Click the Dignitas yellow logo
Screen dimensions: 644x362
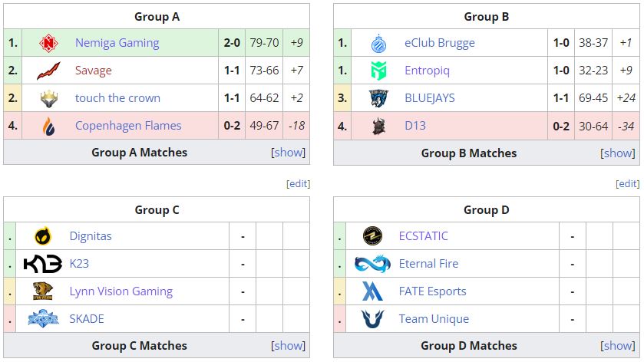point(43,236)
